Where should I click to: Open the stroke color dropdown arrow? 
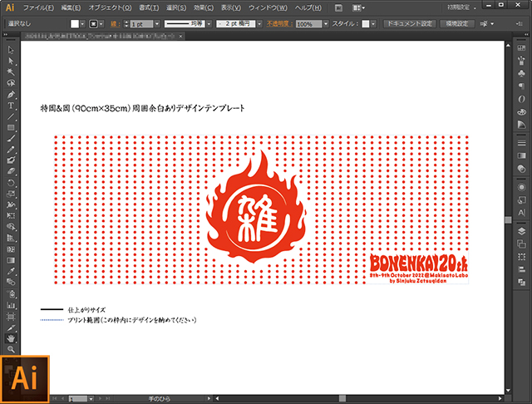pos(101,24)
